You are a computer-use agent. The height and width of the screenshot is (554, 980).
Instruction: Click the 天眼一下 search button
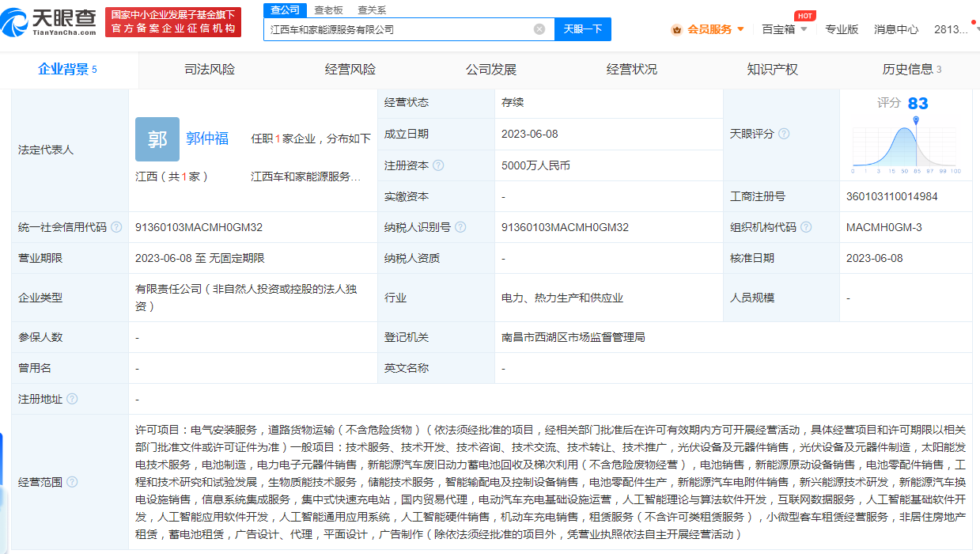[x=583, y=29]
